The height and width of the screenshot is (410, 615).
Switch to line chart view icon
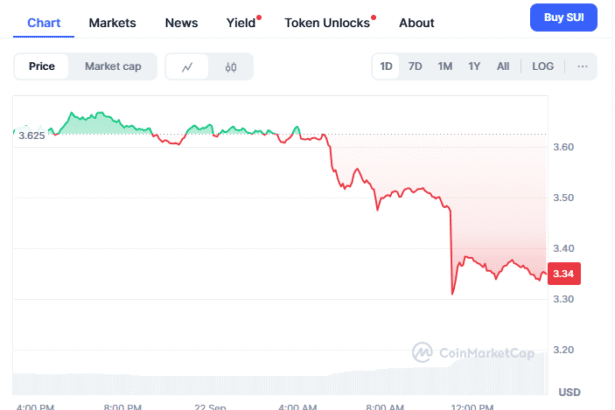(x=187, y=67)
